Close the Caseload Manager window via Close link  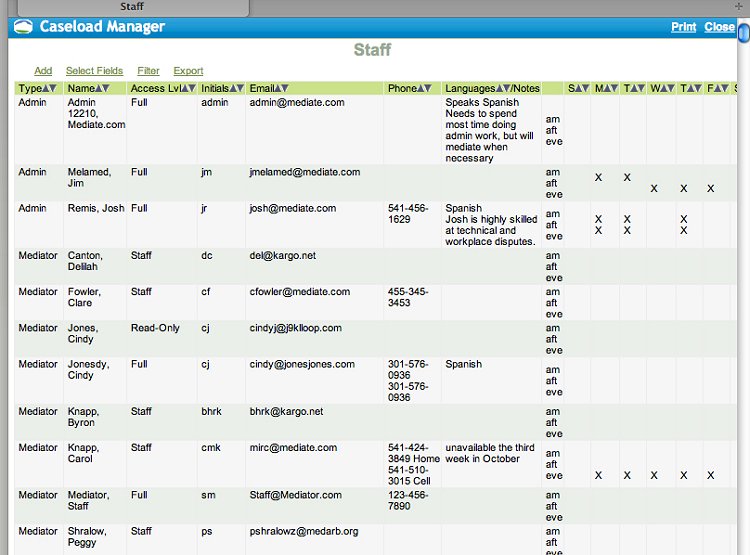coord(719,27)
